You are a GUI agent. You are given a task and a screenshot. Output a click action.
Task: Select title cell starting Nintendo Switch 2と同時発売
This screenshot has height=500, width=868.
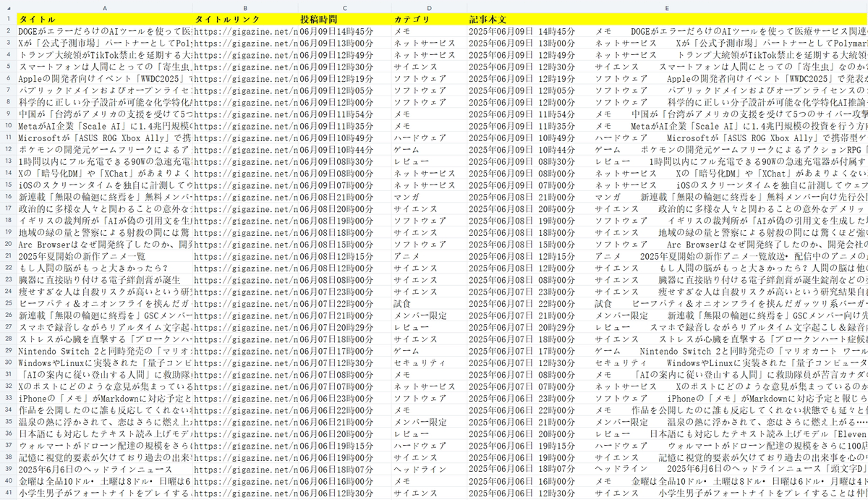pos(105,350)
